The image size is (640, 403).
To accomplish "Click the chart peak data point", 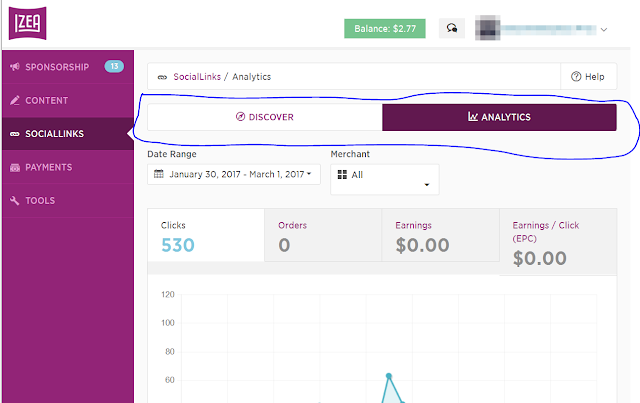I will click(389, 376).
